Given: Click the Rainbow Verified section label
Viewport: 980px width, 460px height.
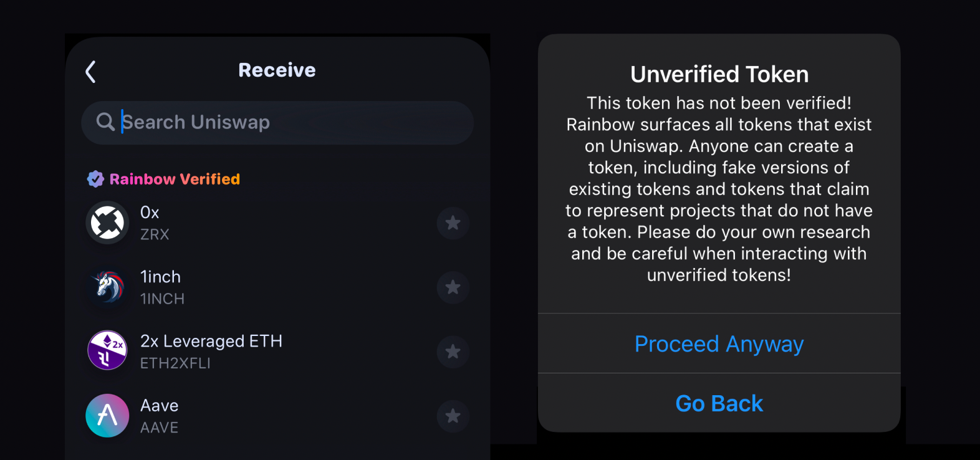Looking at the screenshot, I should pos(175,180).
